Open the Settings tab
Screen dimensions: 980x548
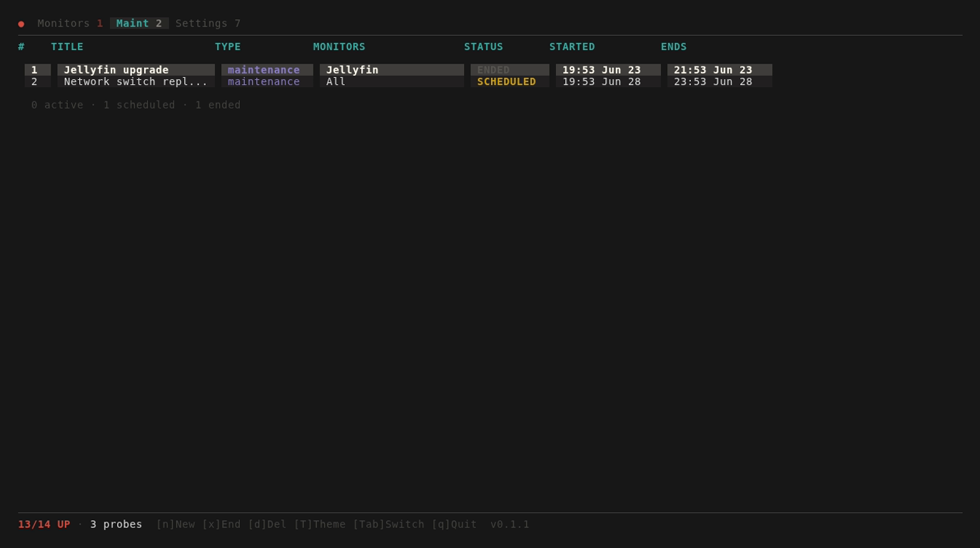208,24
